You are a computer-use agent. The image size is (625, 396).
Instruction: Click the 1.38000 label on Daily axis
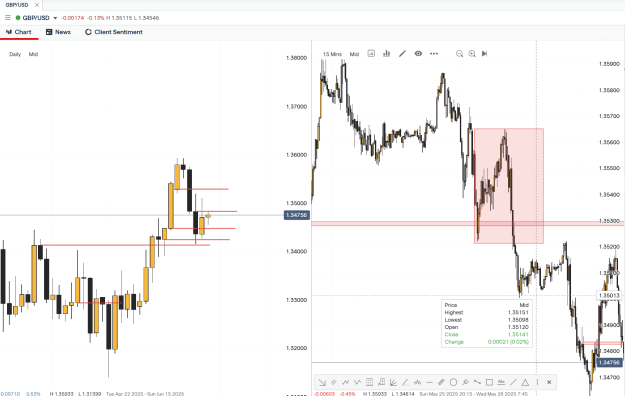(297, 58)
